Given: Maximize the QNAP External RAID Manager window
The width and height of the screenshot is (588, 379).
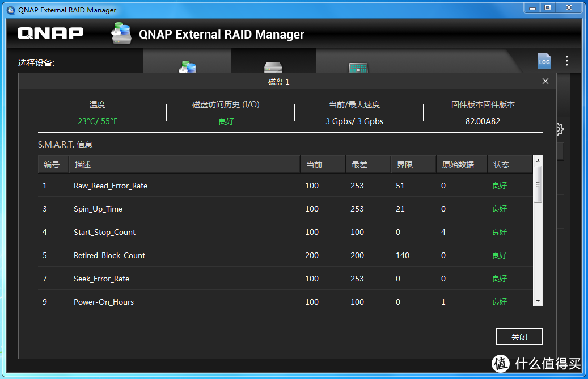Looking at the screenshot, I should pyautogui.click(x=548, y=8).
